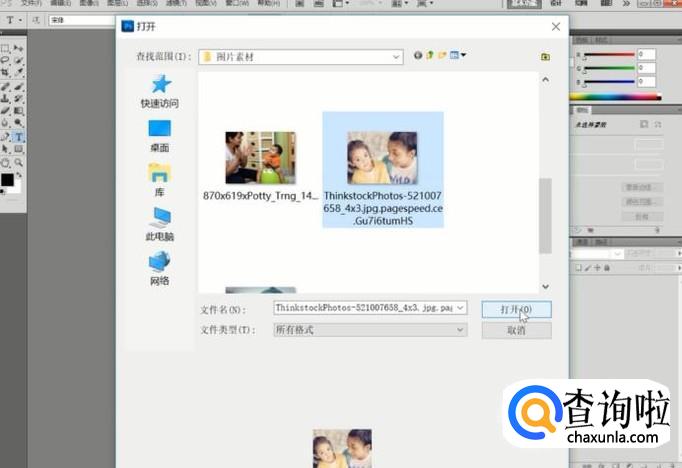Add pixel mask in Masks panel
682x468 pixels.
(x=644, y=124)
